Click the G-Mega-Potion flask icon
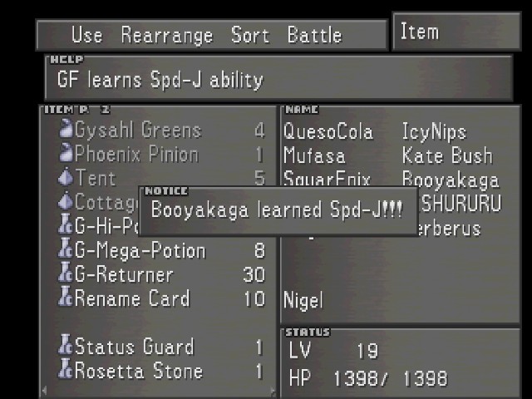The height and width of the screenshot is (399, 532). 66,249
